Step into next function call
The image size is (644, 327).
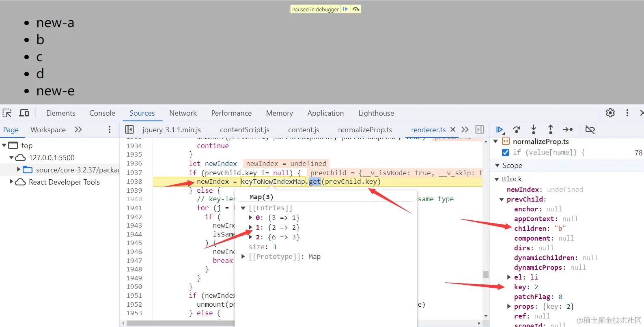534,129
